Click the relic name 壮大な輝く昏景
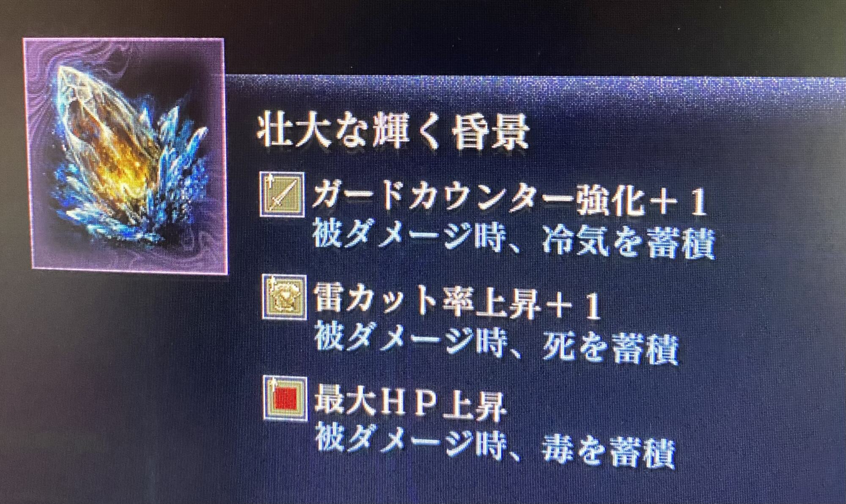The image size is (846, 504). tap(393, 132)
